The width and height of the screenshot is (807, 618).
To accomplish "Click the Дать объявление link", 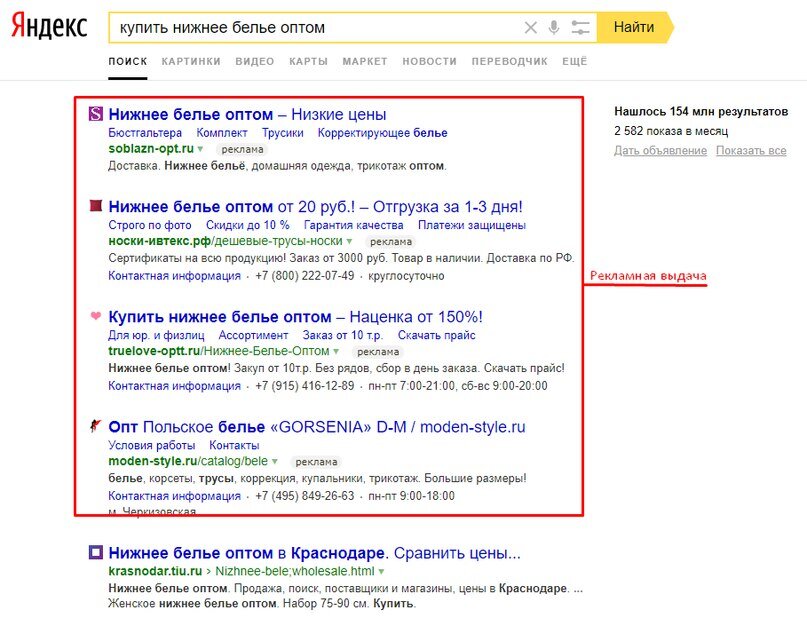I will click(660, 150).
